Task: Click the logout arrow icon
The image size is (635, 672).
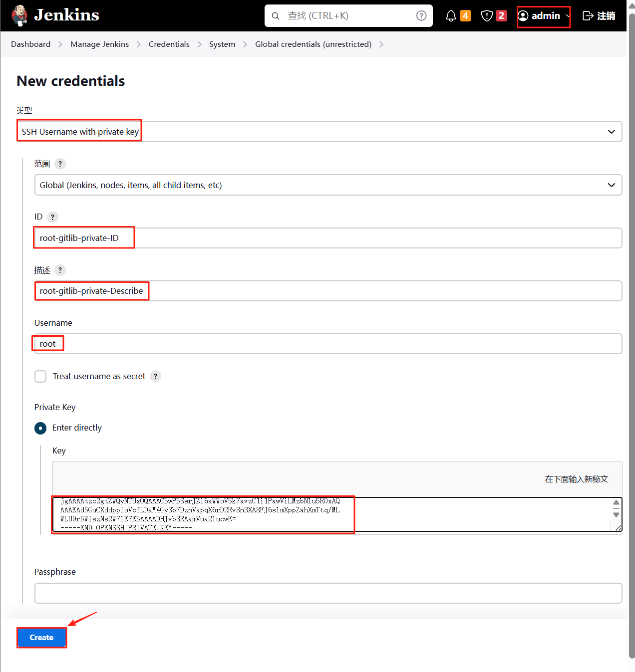Action: pyautogui.click(x=588, y=16)
